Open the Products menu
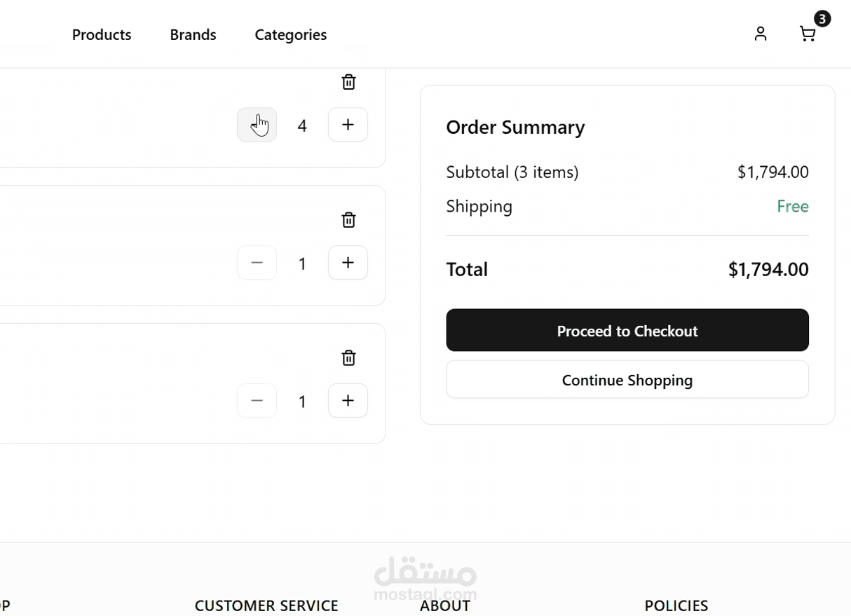This screenshot has width=851, height=616. pyautogui.click(x=102, y=34)
